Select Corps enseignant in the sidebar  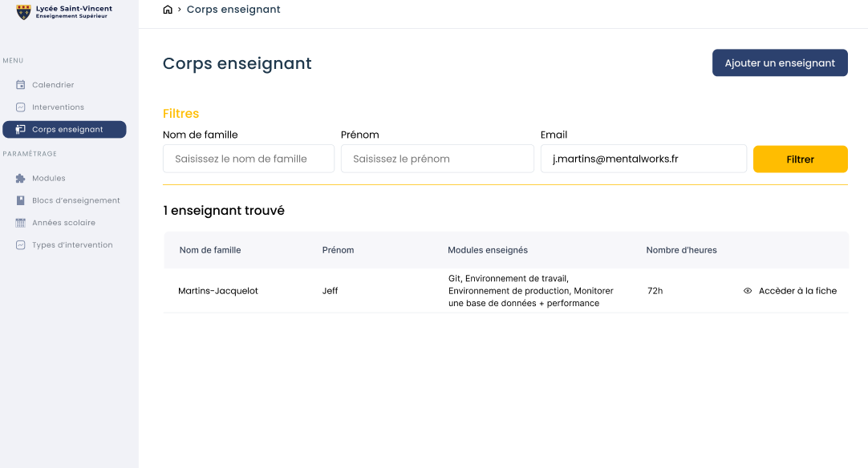point(64,130)
